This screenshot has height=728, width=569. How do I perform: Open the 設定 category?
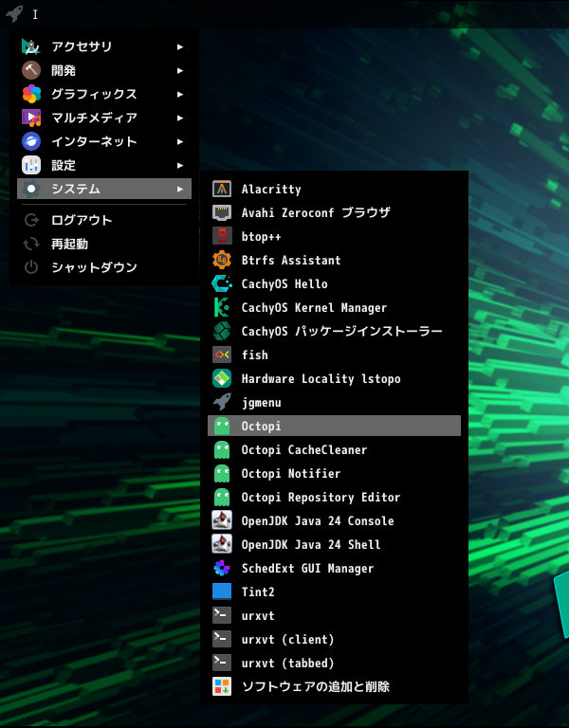(x=104, y=165)
